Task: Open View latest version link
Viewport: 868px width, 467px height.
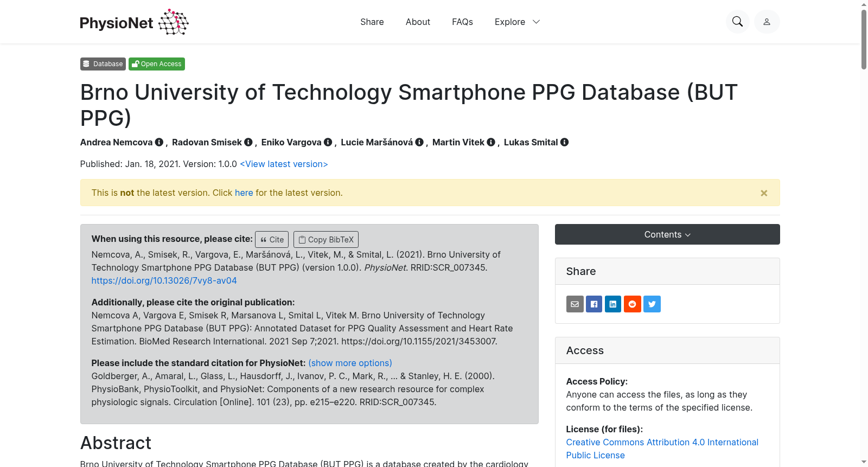Action: click(284, 164)
